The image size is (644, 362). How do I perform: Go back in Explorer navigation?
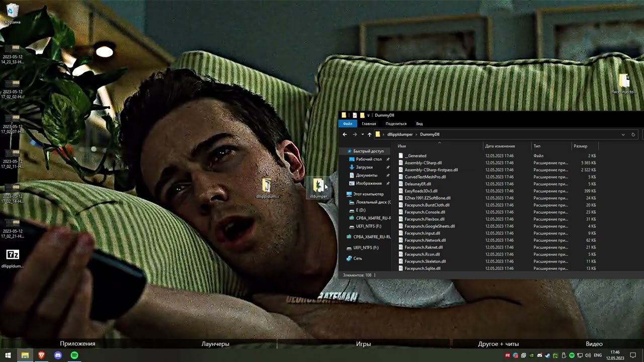click(345, 134)
